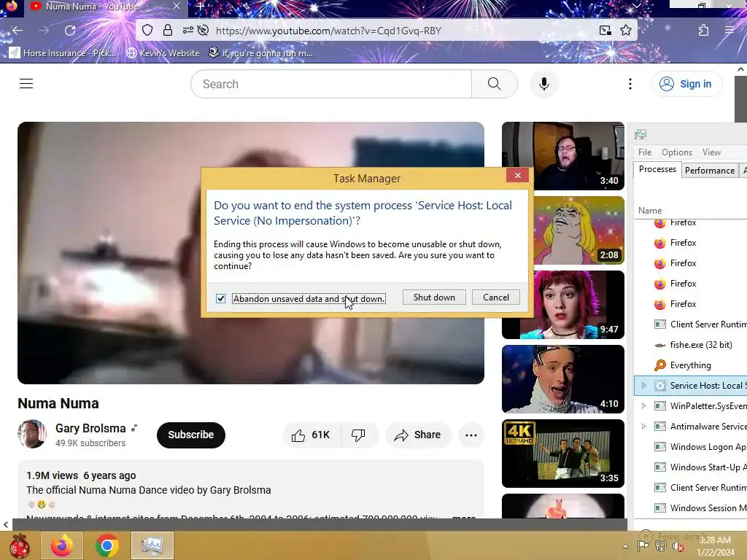Open a new Firefox tab
This screenshot has height=560, width=747.
pos(200,7)
